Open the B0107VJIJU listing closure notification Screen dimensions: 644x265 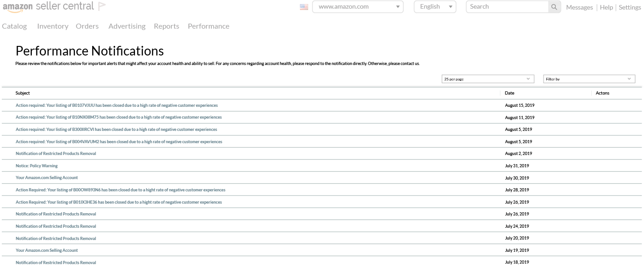point(116,105)
